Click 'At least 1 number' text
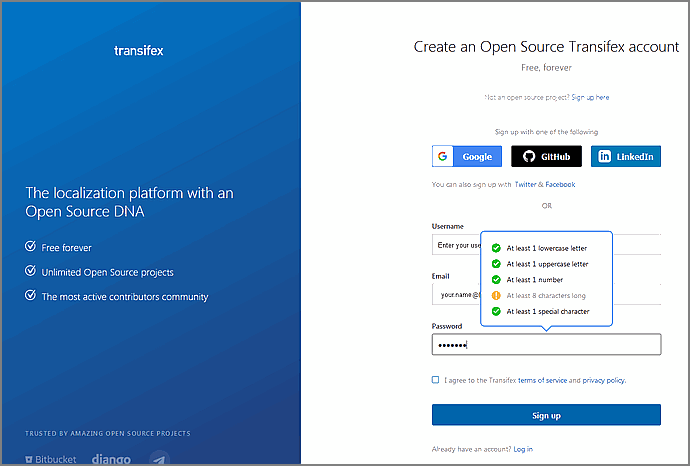The width and height of the screenshot is (690, 466). (535, 280)
